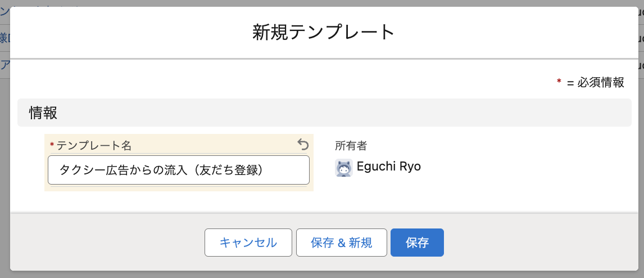Click the テンプレート名 text input box
The image size is (644, 278).
pyautogui.click(x=179, y=170)
